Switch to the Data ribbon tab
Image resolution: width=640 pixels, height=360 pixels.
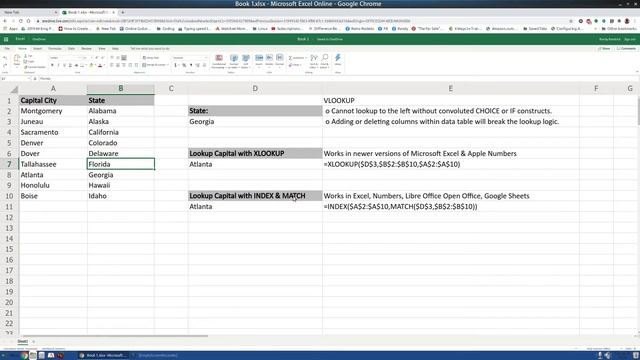click(x=71, y=49)
